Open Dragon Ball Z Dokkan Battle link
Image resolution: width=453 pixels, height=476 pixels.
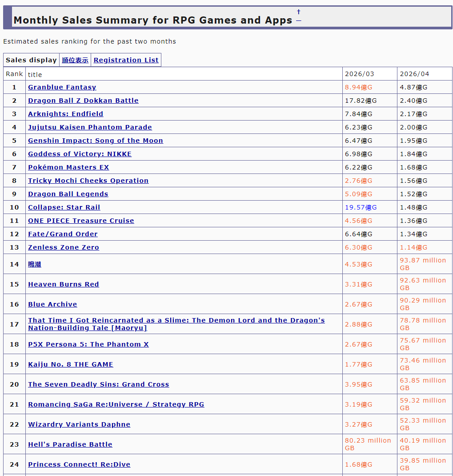83,101
